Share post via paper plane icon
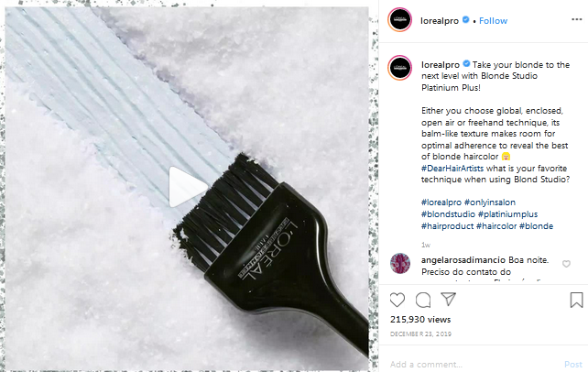The width and height of the screenshot is (588, 372). 449,300
